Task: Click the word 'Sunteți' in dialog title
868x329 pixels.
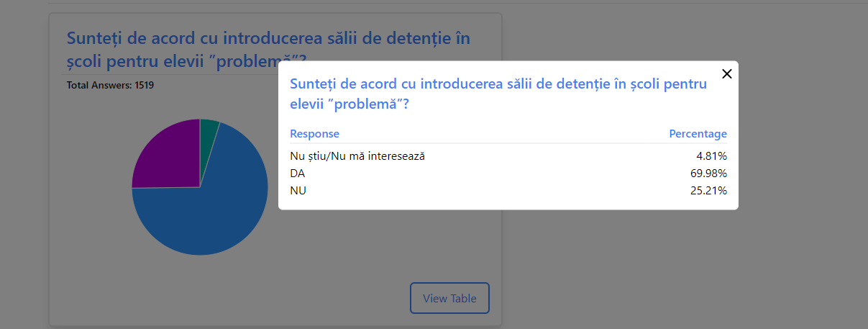Action: 313,84
